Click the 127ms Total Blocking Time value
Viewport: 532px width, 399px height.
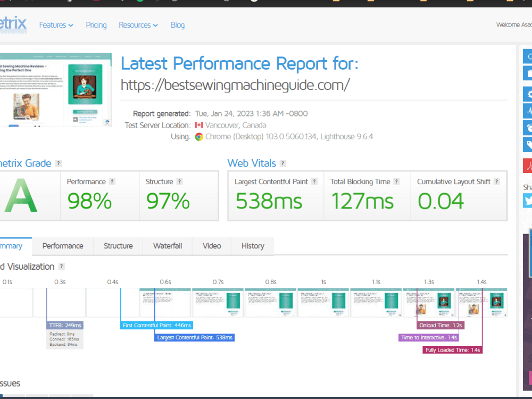coord(362,201)
